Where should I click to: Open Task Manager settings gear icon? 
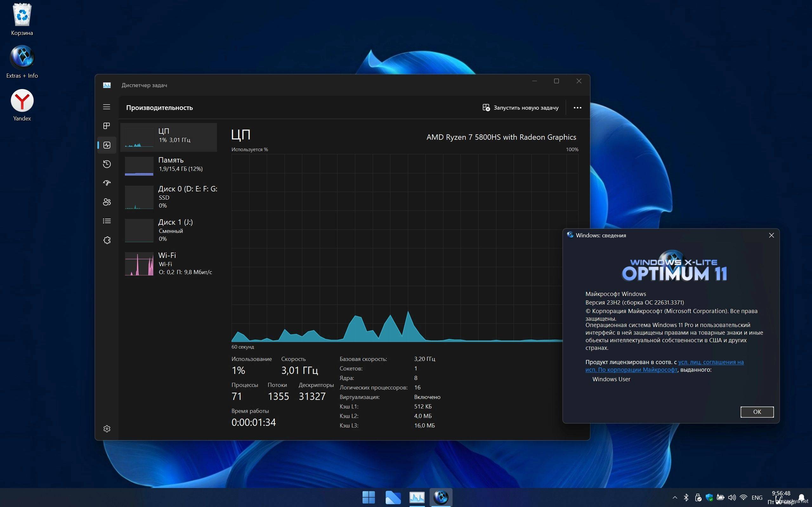coord(107,428)
